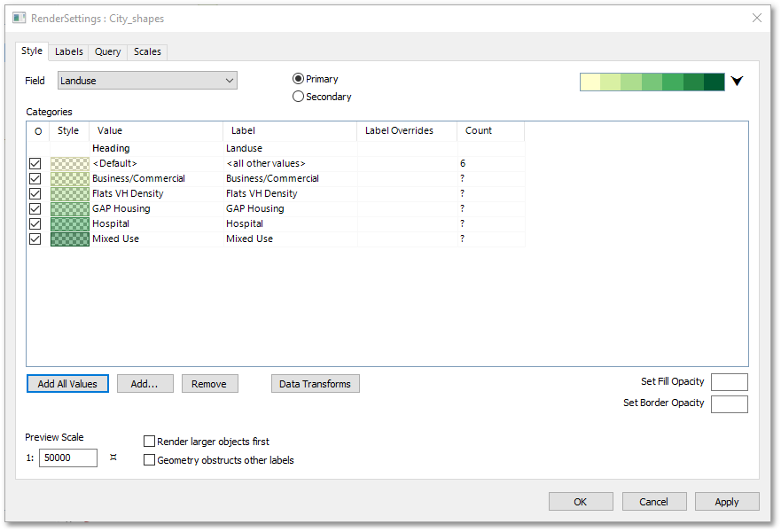This screenshot has width=781, height=532.
Task: Click the Style column header
Action: pyautogui.click(x=69, y=131)
